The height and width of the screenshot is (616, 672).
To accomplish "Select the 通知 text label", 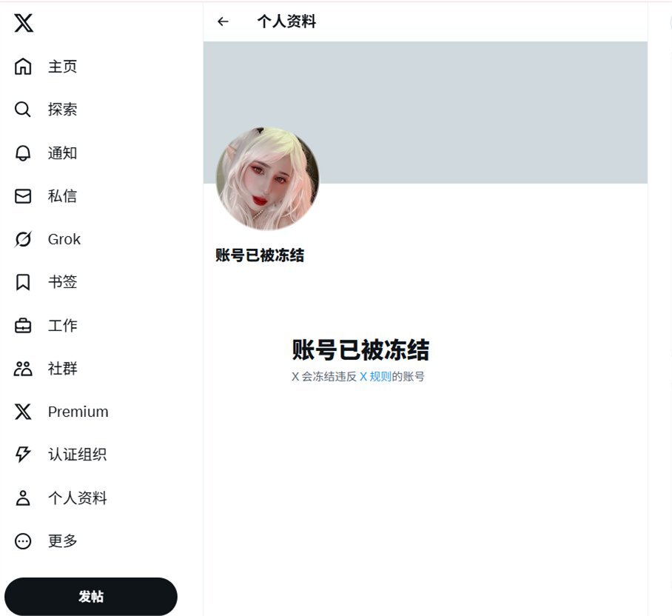I will [63, 153].
